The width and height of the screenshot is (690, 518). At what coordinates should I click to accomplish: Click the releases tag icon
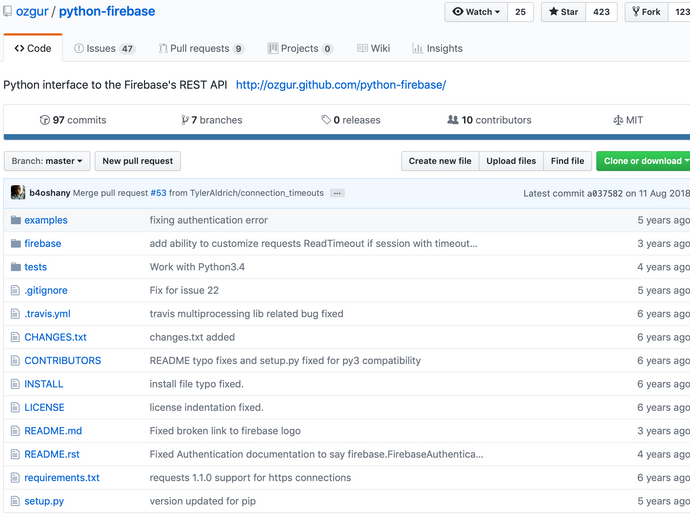(326, 120)
